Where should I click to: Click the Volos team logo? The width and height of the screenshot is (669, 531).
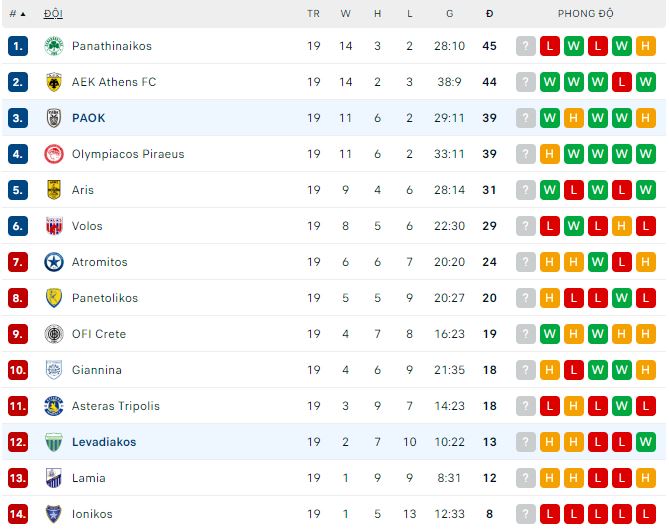(x=54, y=226)
